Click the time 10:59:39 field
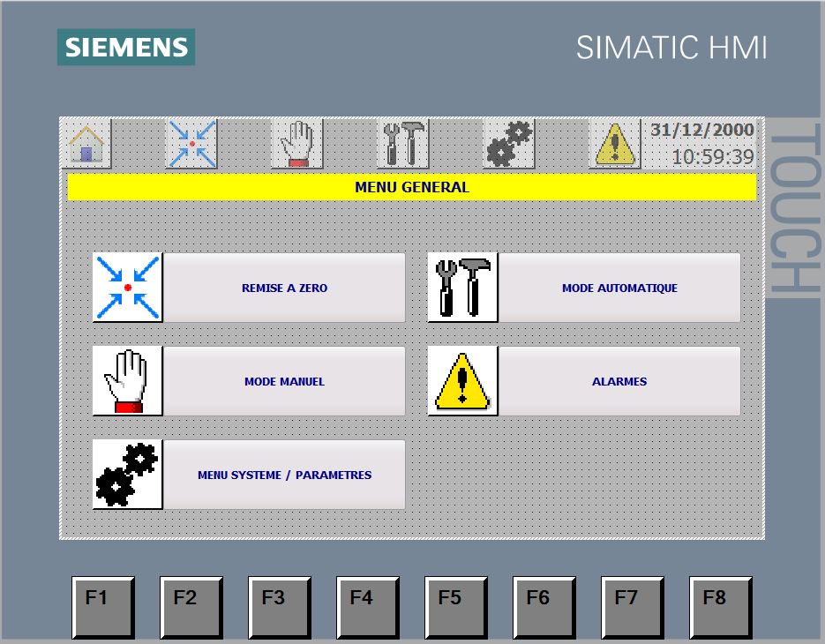The height and width of the screenshot is (644, 825). pyautogui.click(x=713, y=156)
